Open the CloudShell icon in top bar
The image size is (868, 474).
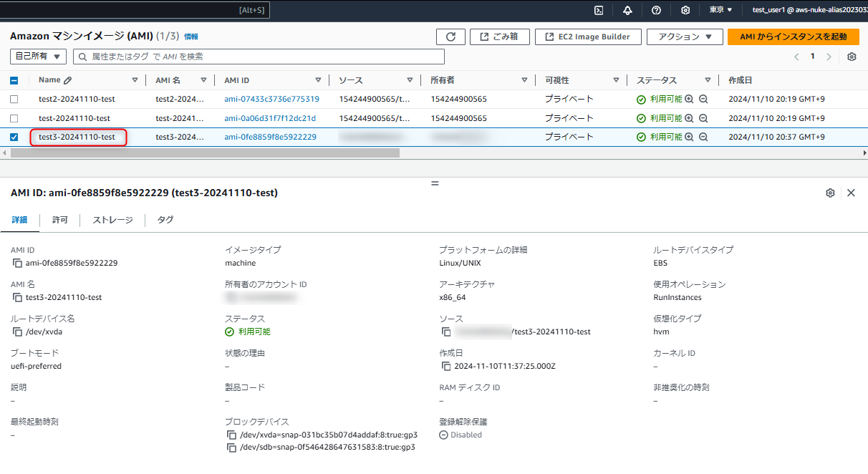(x=599, y=10)
